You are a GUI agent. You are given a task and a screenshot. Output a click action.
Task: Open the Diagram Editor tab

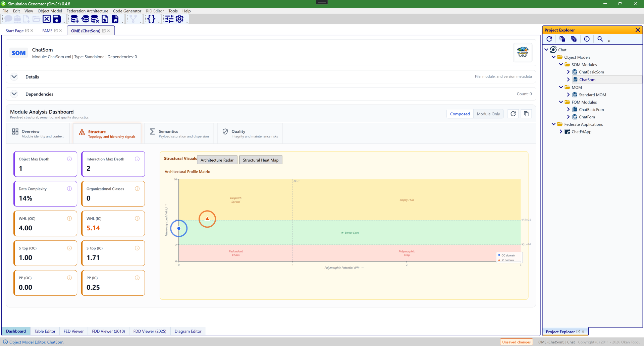(x=188, y=331)
